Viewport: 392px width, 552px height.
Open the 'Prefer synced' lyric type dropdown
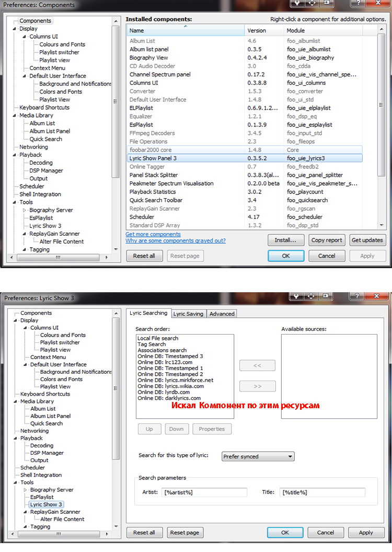(x=258, y=456)
